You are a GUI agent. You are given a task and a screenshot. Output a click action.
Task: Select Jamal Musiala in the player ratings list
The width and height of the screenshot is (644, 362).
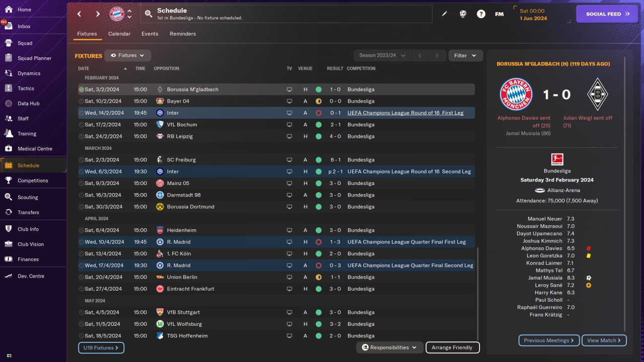pos(545,278)
